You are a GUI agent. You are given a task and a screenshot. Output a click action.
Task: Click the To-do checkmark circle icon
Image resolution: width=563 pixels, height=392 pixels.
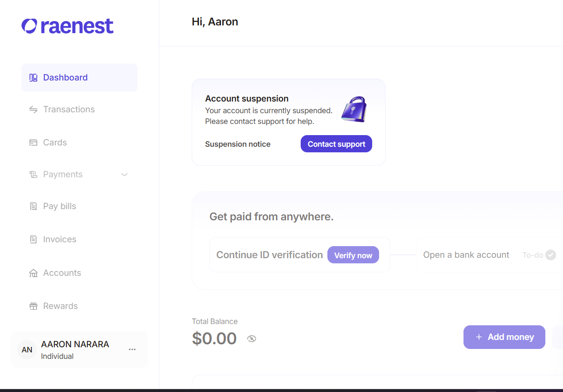pos(551,255)
